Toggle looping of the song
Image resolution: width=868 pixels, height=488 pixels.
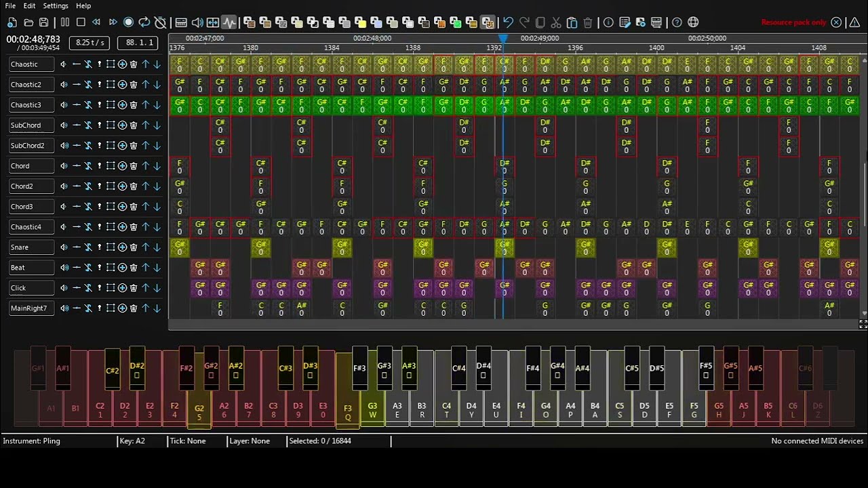coord(144,22)
